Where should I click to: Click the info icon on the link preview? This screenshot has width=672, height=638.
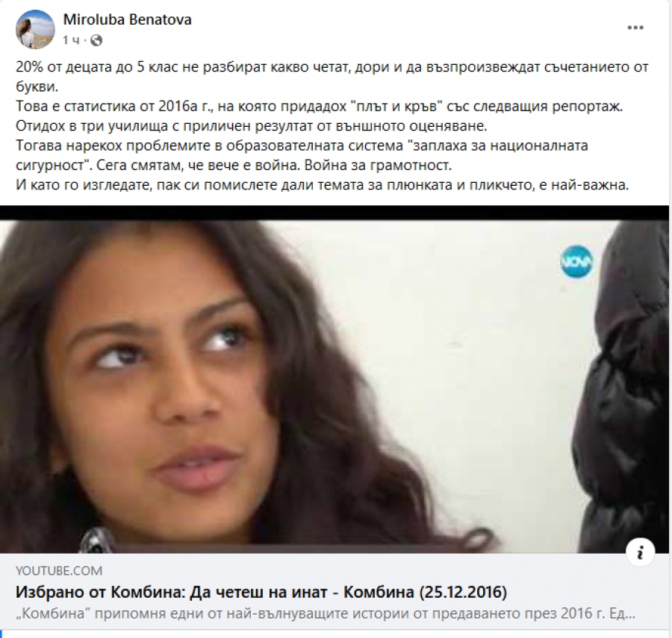pos(641,552)
